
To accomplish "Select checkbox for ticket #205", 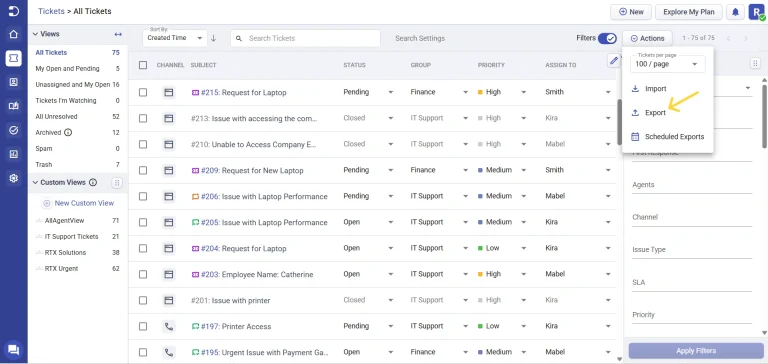I will pyautogui.click(x=143, y=222).
